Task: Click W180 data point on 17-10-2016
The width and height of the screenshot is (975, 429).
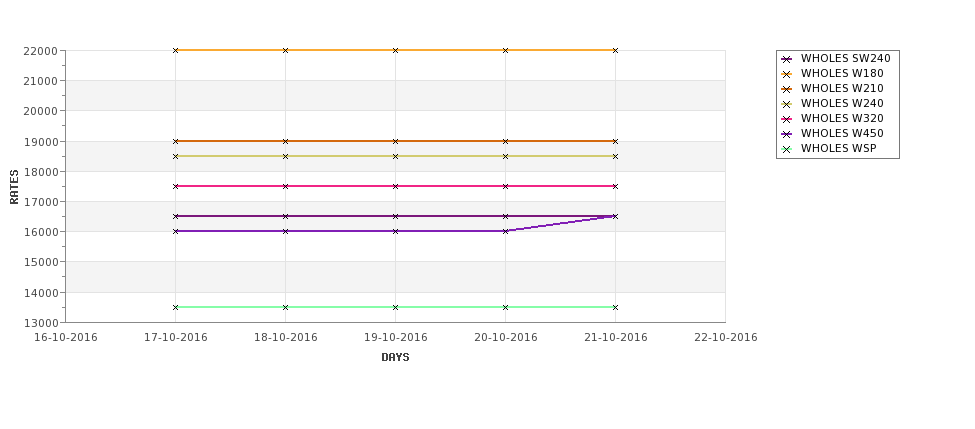Action: (x=175, y=50)
